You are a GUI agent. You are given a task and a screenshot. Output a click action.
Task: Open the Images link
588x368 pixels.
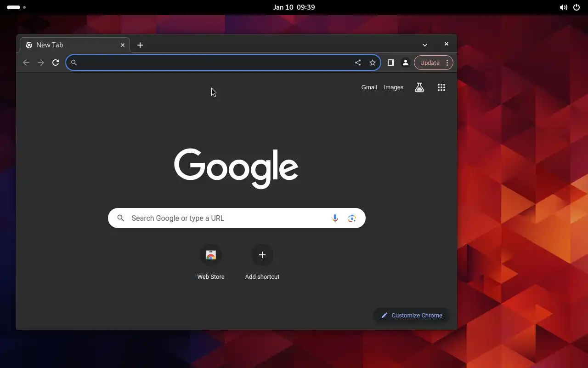point(394,87)
